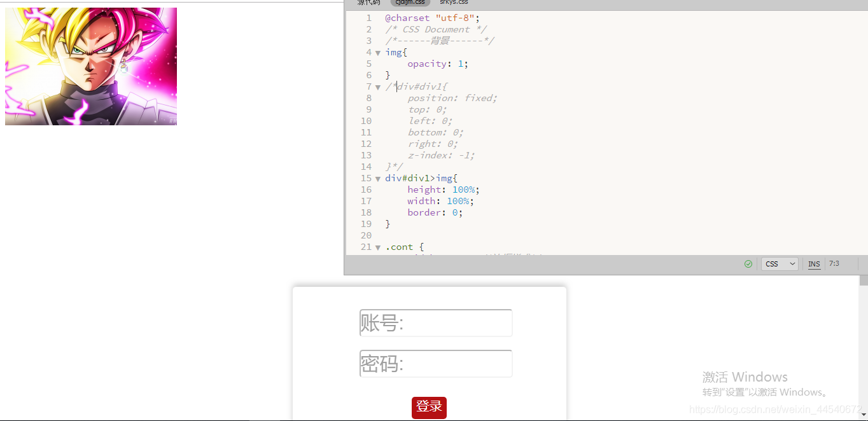868x421 pixels.
Task: Click the red 登录 button
Action: 429,408
